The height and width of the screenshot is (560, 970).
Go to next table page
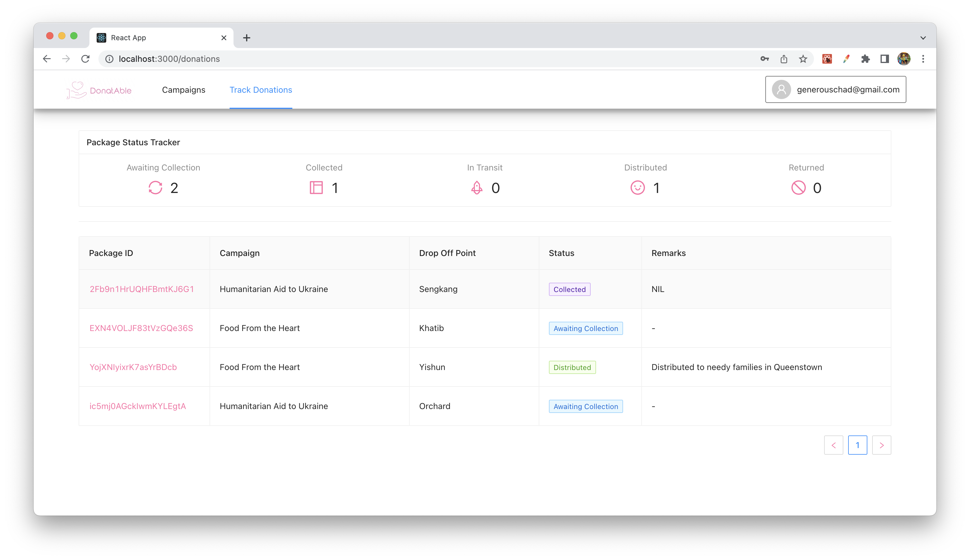[881, 445]
